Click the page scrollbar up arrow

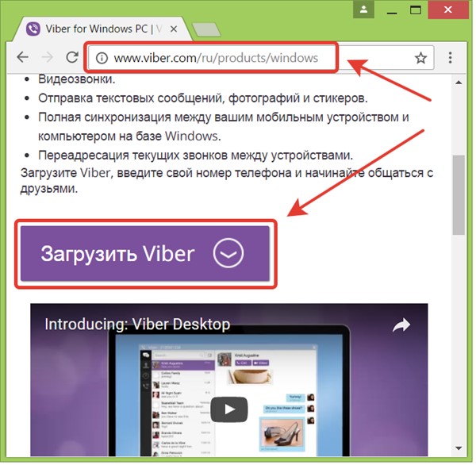pyautogui.click(x=459, y=83)
